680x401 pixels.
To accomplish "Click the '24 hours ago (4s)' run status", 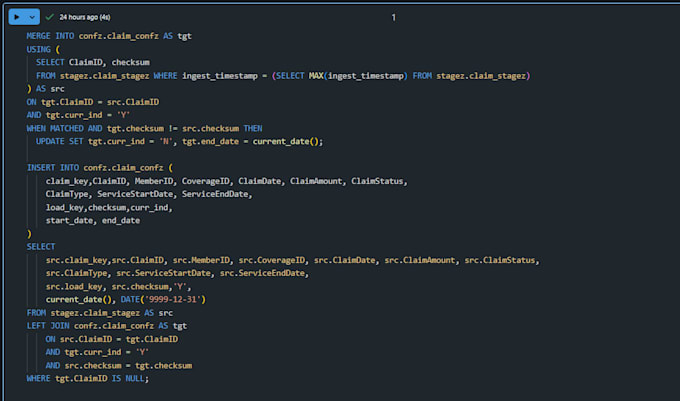I will (x=85, y=17).
